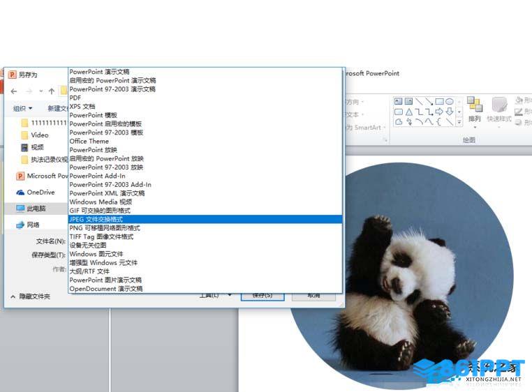Pick the rectangle shape in the gallery
The width and height of the screenshot is (532, 392).
[x=439, y=101]
